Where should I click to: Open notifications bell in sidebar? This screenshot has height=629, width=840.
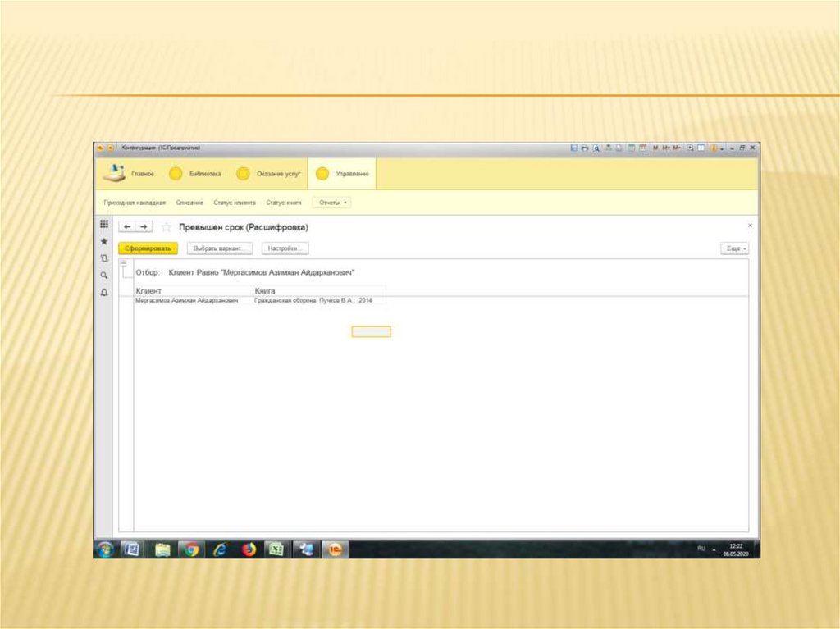point(104,292)
